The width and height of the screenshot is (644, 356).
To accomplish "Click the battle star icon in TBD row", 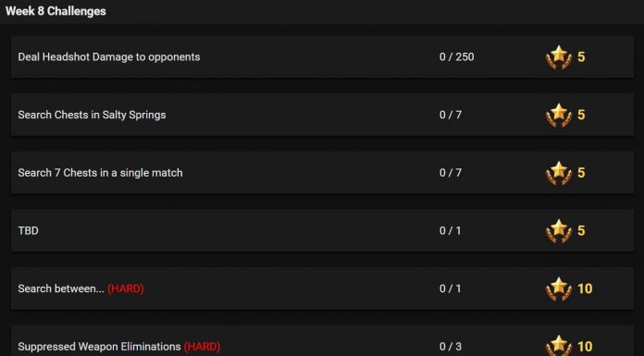I will point(559,231).
